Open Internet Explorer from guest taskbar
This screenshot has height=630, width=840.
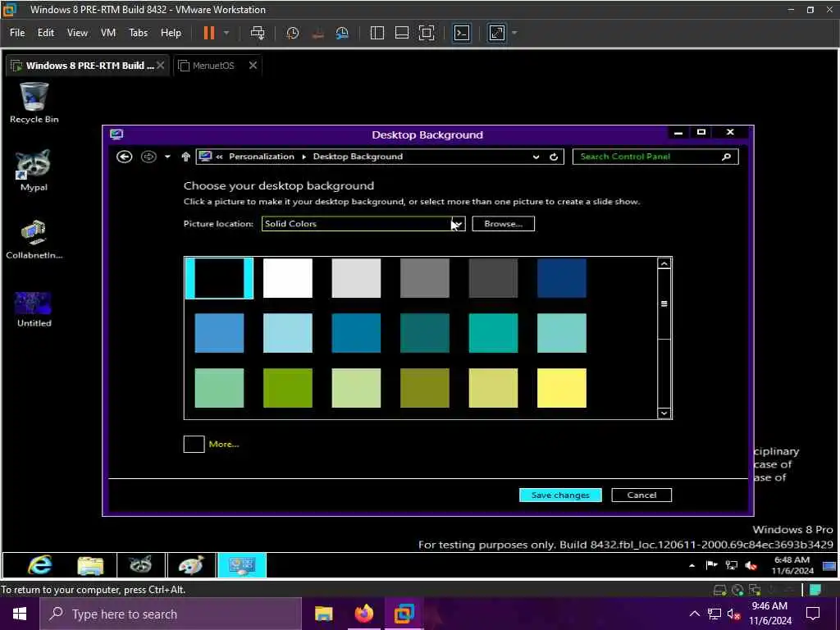tap(40, 565)
